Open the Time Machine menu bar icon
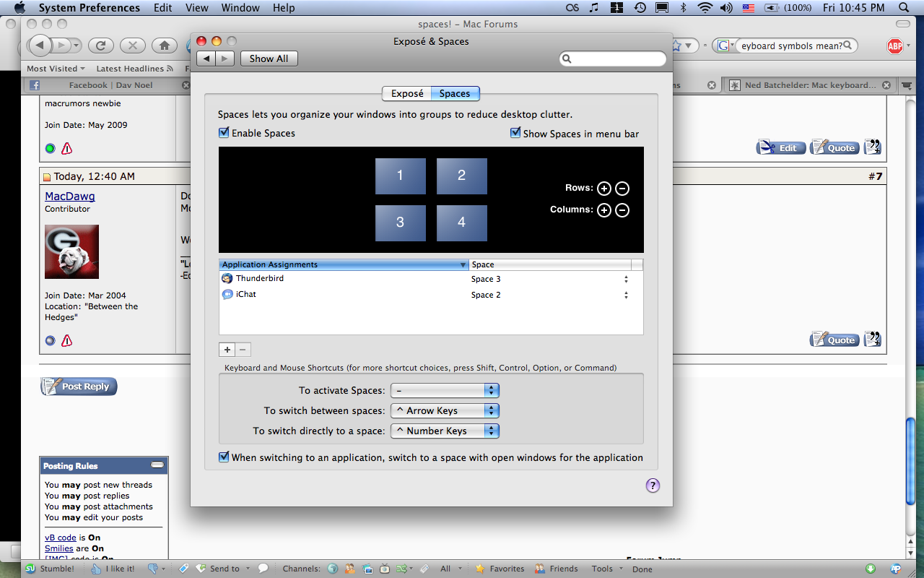924x578 pixels. coord(640,8)
